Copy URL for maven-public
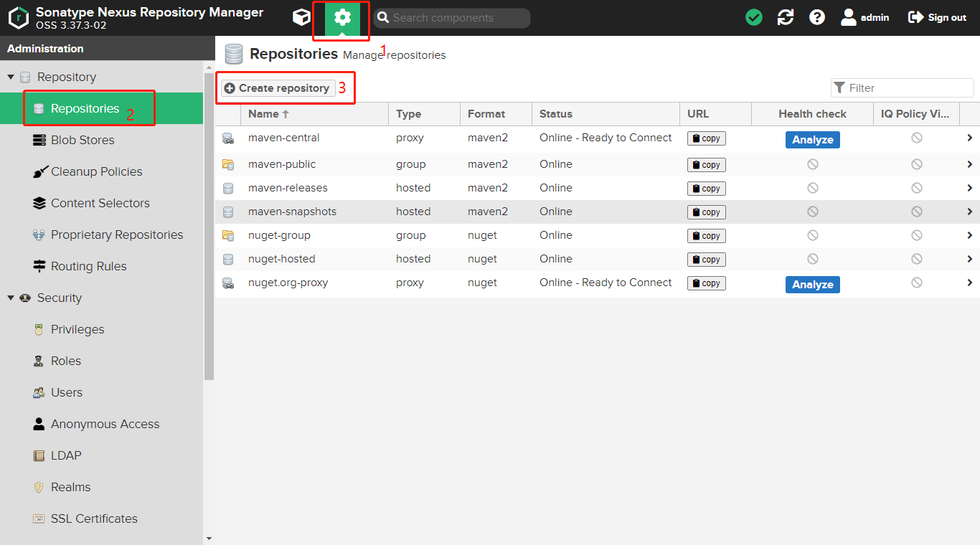This screenshot has height=545, width=980. point(707,165)
